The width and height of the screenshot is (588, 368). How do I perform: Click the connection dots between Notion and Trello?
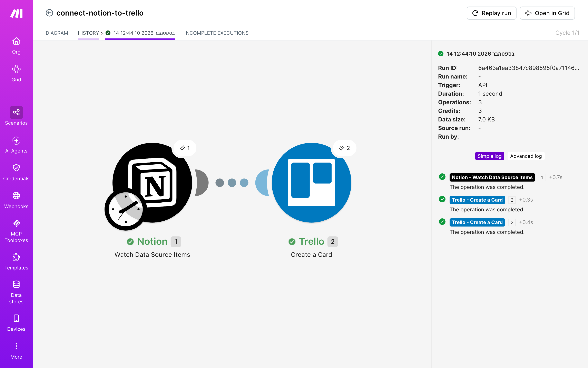pyautogui.click(x=232, y=183)
